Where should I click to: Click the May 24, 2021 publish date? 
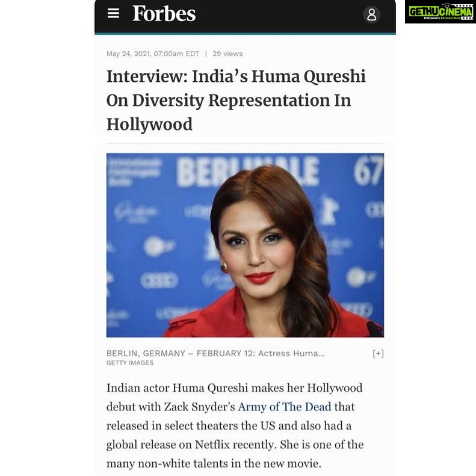click(153, 54)
